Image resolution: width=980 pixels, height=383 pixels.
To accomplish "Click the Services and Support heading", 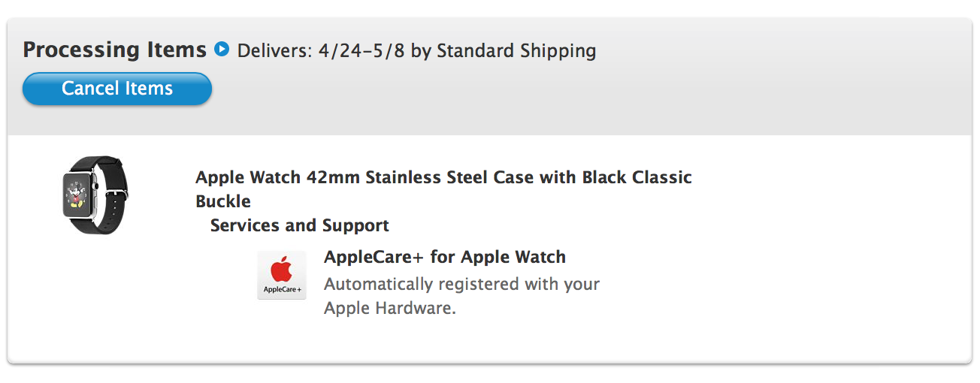I will click(x=300, y=225).
